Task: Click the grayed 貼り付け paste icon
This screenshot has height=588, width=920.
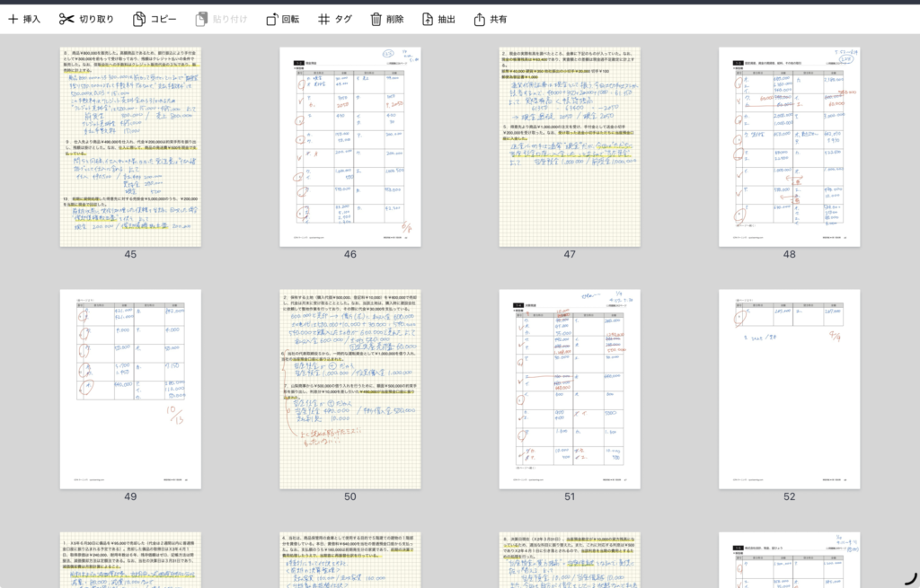Action: coord(201,20)
